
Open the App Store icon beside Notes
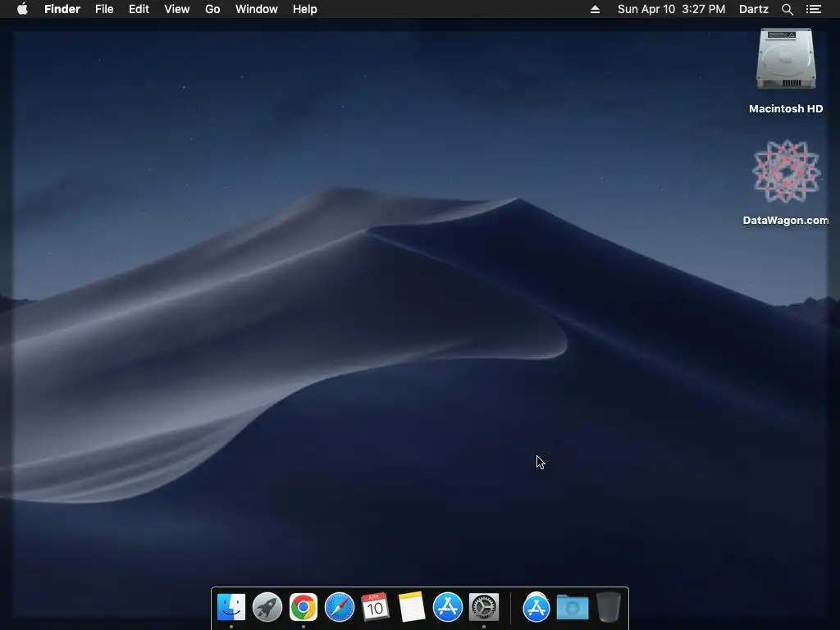pos(448,607)
